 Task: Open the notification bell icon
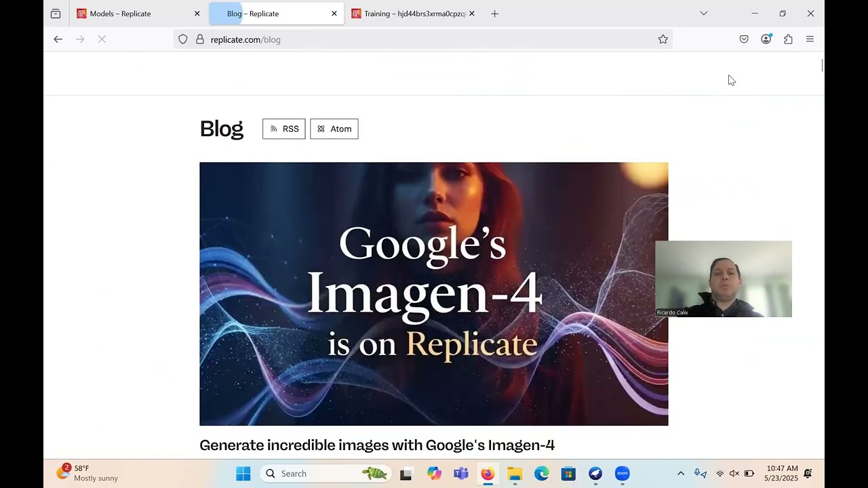[x=808, y=474]
